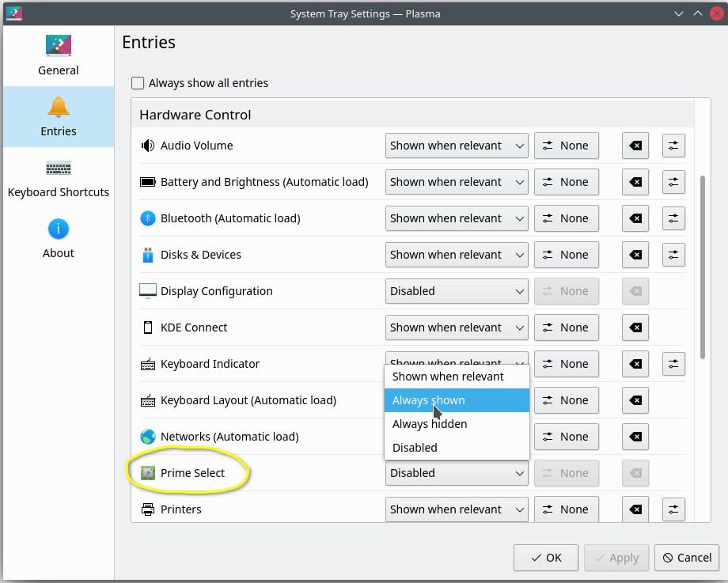Clear Printers shortcut icon
728x583 pixels.
(x=635, y=509)
